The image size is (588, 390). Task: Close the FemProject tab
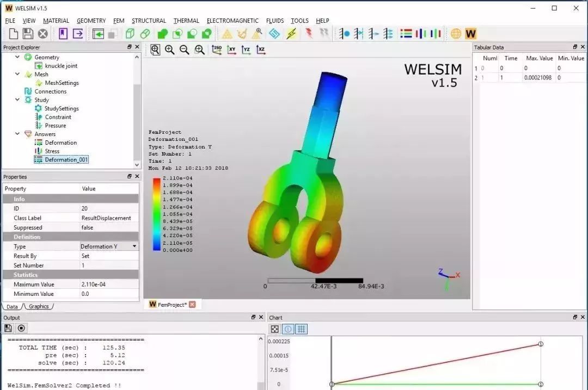(192, 305)
